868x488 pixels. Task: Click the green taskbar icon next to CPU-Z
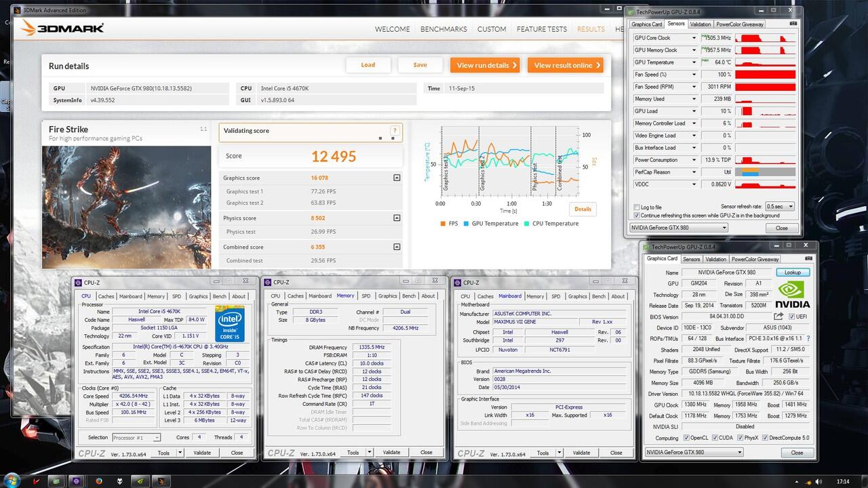click(x=56, y=481)
